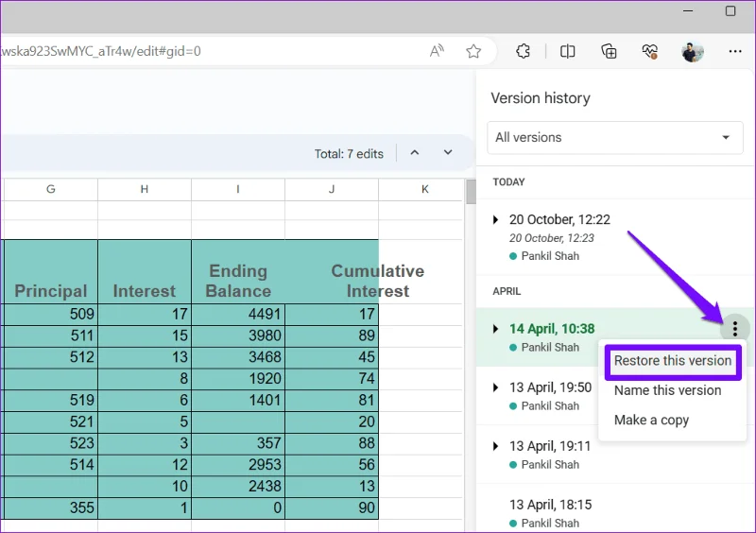Click Principal cell with value 523
The width and height of the screenshot is (756, 533).
[51, 443]
